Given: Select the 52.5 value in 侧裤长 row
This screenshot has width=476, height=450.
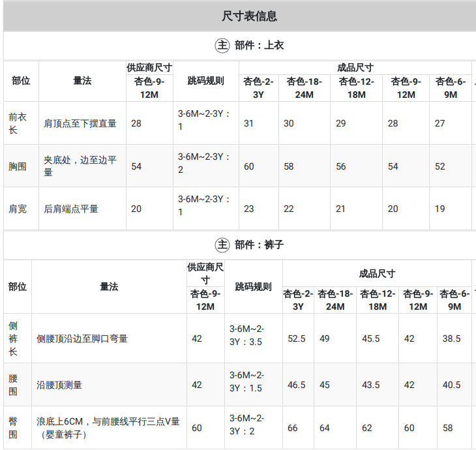Looking at the screenshot, I should [x=297, y=338].
